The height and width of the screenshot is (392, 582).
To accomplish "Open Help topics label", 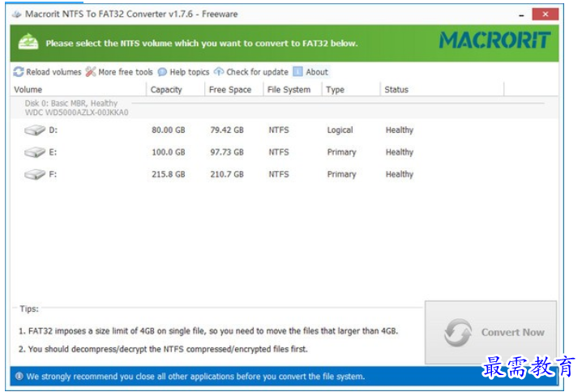I will click(x=190, y=72).
